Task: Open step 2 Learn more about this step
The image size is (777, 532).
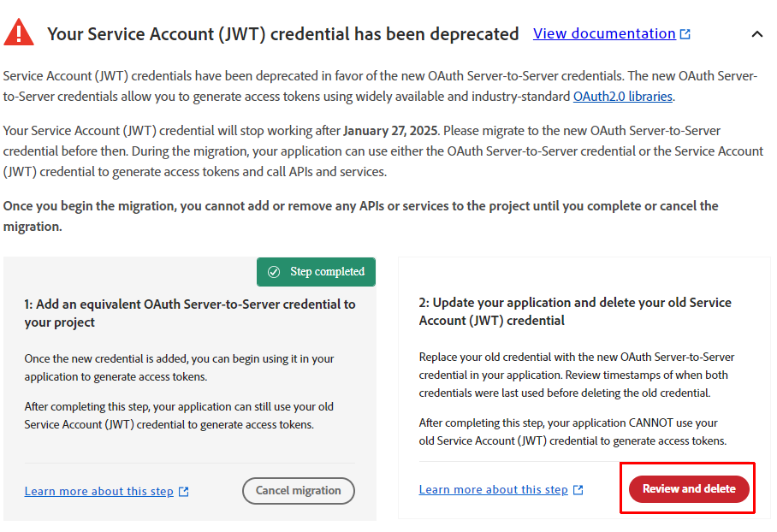Action: point(493,490)
